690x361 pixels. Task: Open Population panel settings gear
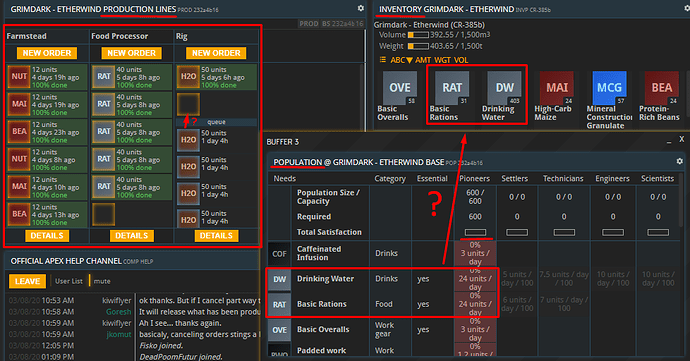[x=679, y=162]
